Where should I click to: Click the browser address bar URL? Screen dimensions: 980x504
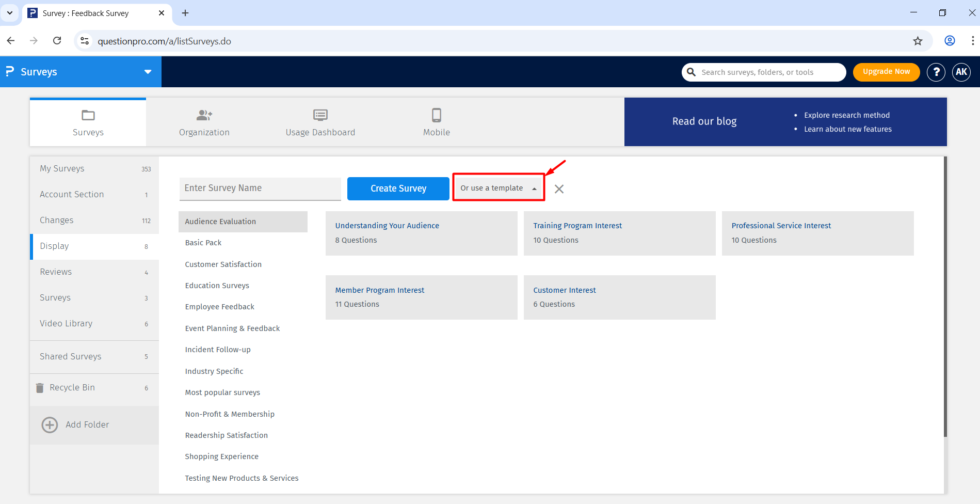click(164, 41)
